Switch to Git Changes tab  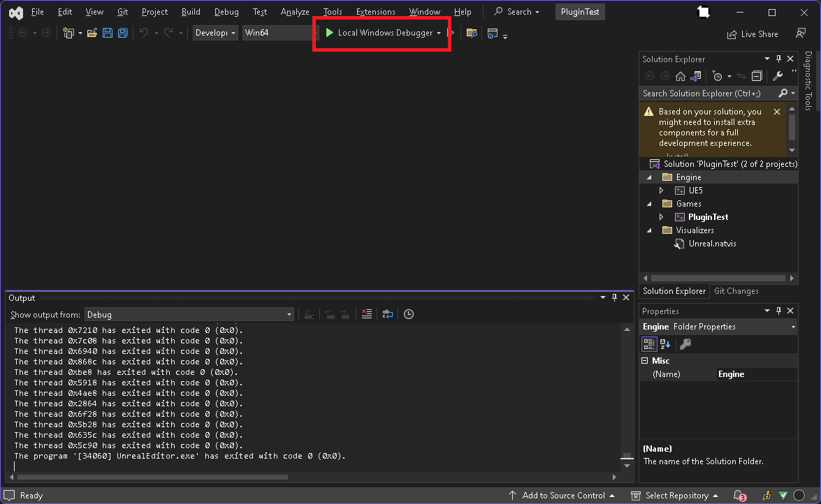pyautogui.click(x=736, y=291)
